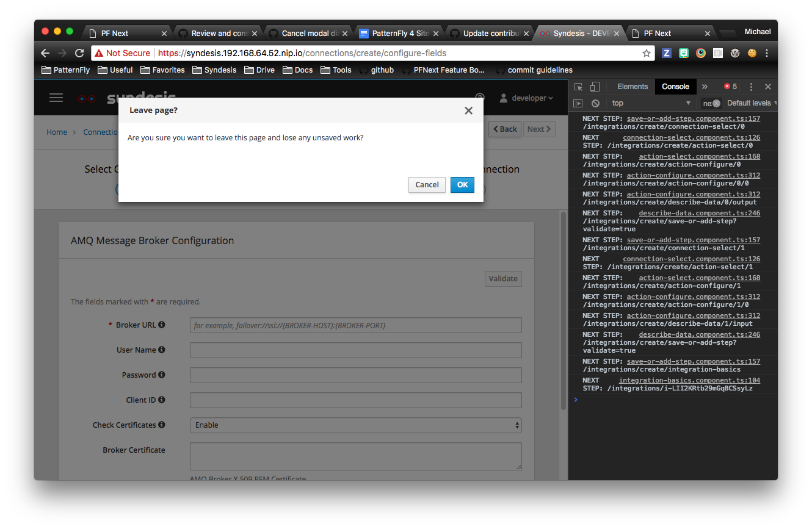Viewport: 812px width, 529px height.
Task: Open the help icon in header
Action: 480,97
